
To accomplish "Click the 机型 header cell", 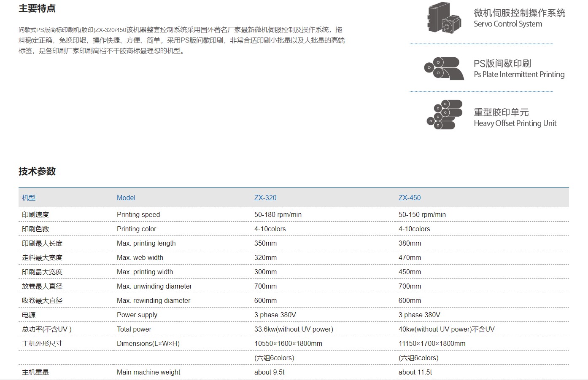I will (x=29, y=198).
